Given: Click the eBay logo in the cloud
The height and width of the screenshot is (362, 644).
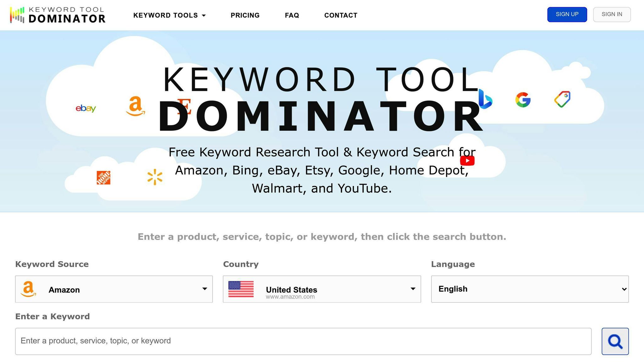Looking at the screenshot, I should [86, 108].
